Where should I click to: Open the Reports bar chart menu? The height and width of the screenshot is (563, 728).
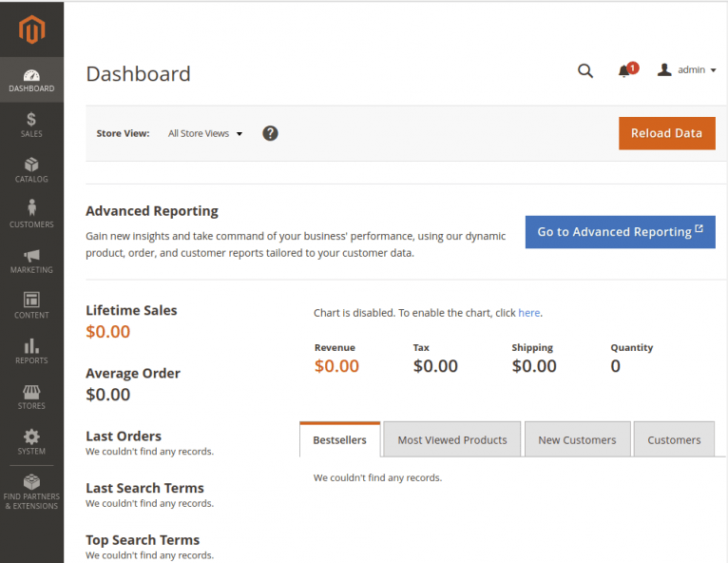click(x=31, y=351)
